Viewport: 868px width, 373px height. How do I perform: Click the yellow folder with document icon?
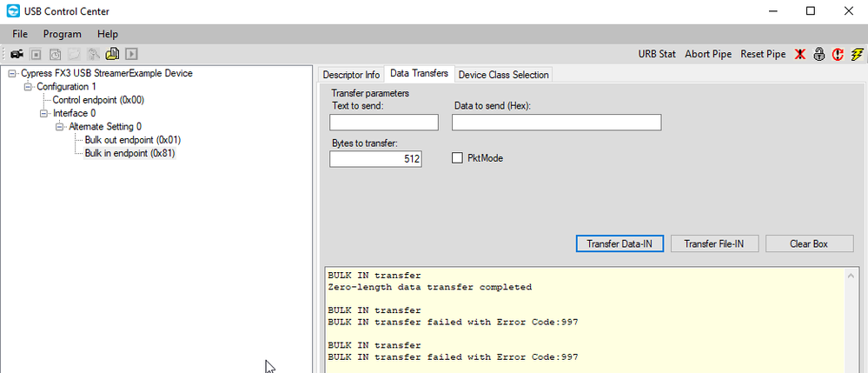[112, 54]
